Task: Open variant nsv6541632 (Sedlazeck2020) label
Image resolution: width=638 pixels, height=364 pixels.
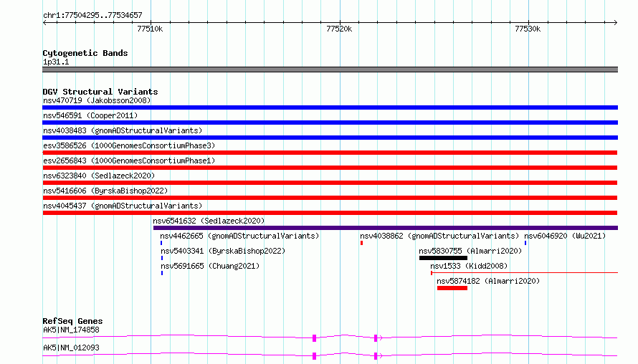Action: coord(209,221)
